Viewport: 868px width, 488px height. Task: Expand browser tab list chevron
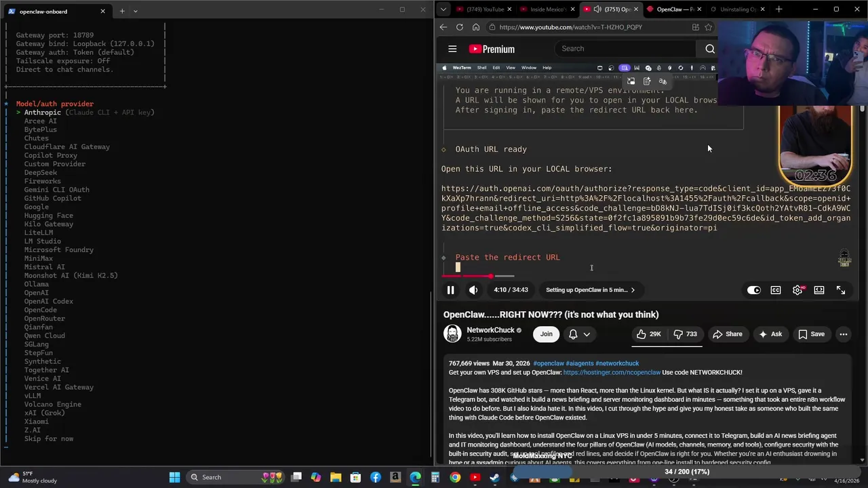[x=443, y=9]
